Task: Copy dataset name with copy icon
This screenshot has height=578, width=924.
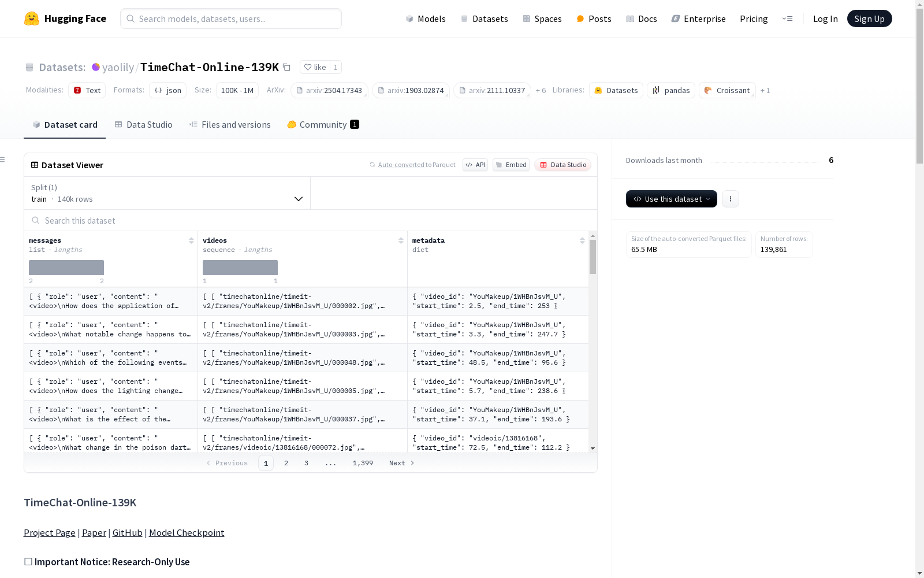Action: click(x=286, y=67)
